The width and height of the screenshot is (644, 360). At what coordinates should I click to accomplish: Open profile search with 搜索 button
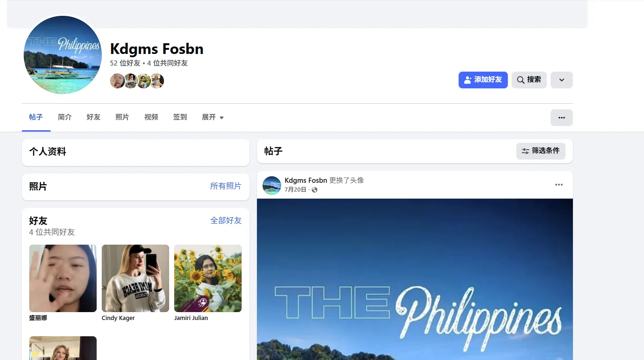(529, 80)
